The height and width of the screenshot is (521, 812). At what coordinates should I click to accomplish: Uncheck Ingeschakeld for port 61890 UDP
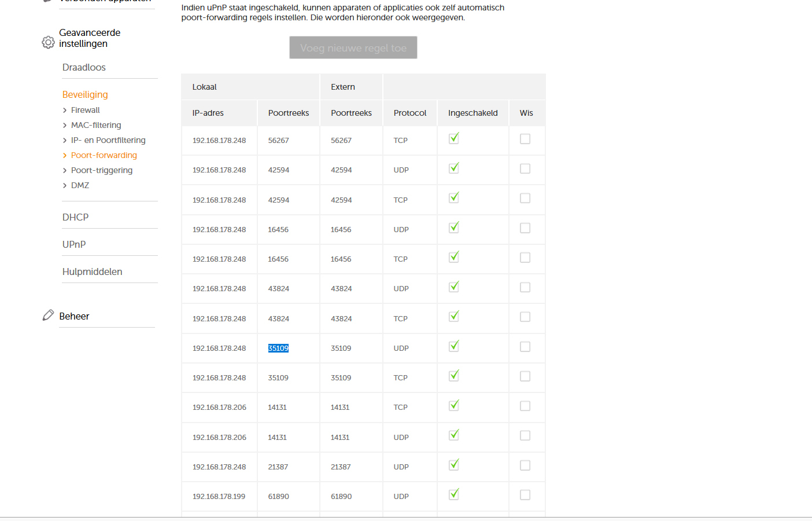coord(454,494)
